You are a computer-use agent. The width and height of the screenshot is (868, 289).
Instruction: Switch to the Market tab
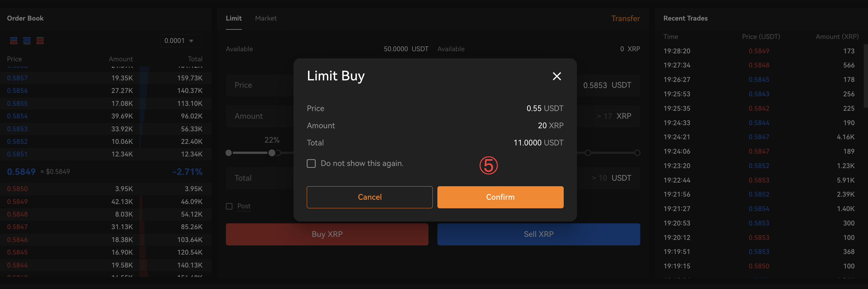point(266,18)
